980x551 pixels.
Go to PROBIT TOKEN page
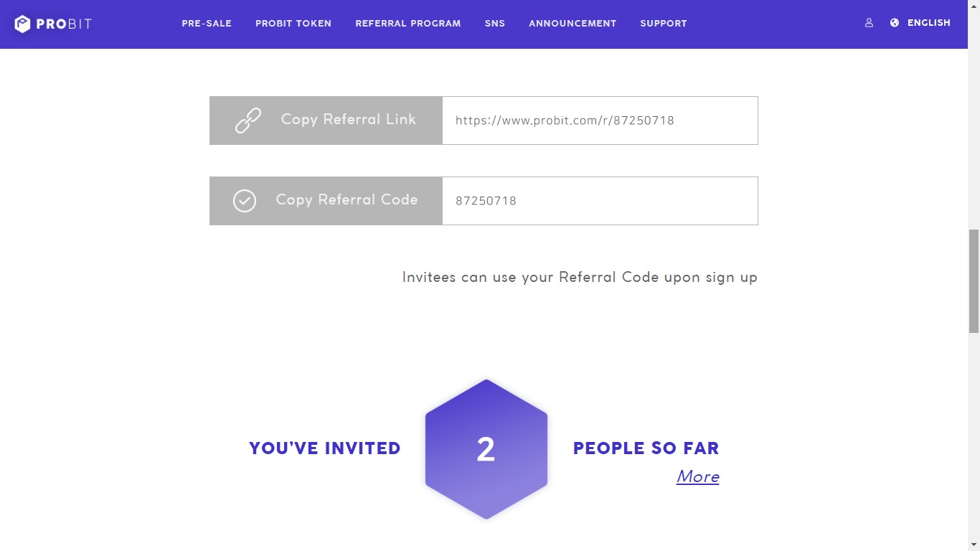click(293, 24)
